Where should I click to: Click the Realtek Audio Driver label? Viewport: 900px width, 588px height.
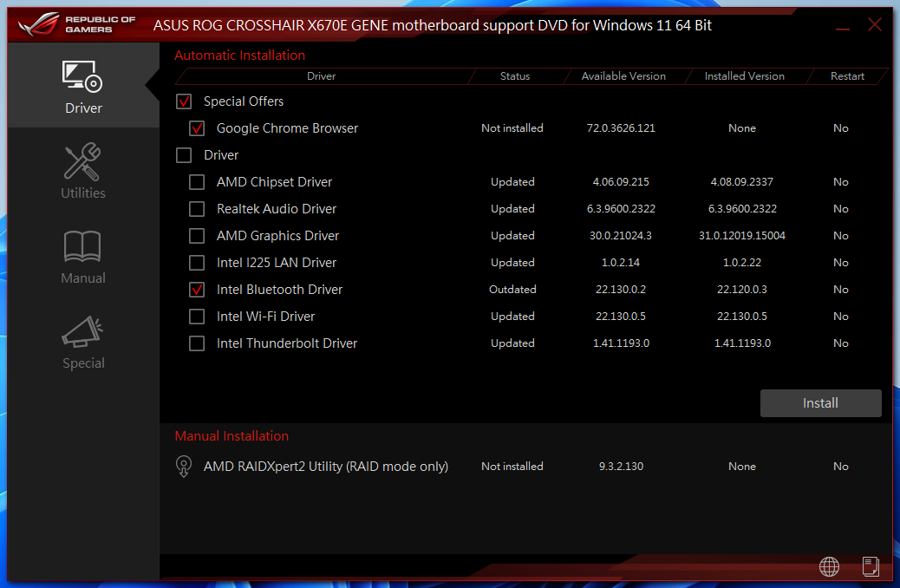tap(277, 209)
